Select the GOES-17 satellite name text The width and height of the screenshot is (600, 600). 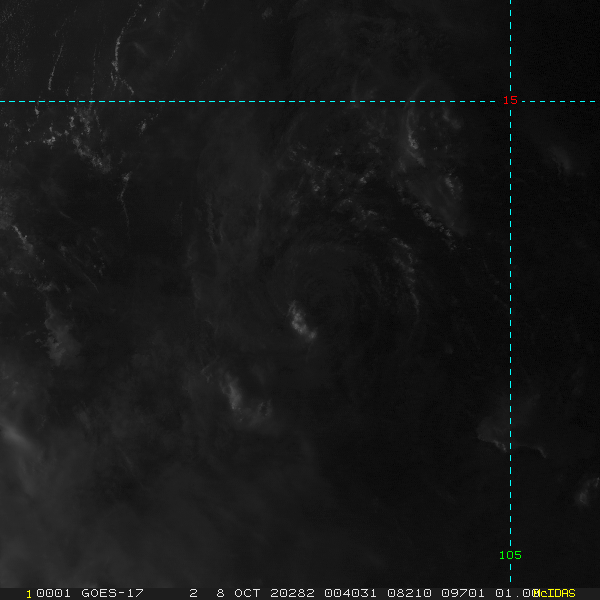[x=112, y=593]
